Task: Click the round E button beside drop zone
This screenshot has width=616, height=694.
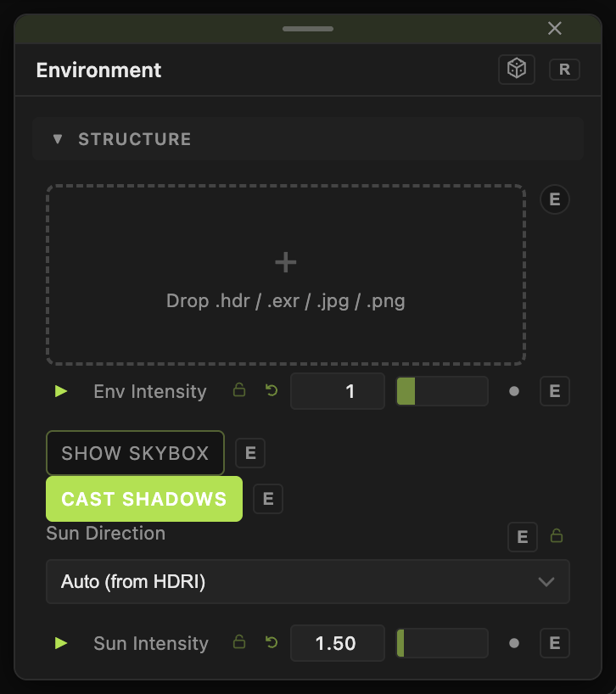Action: point(555,199)
